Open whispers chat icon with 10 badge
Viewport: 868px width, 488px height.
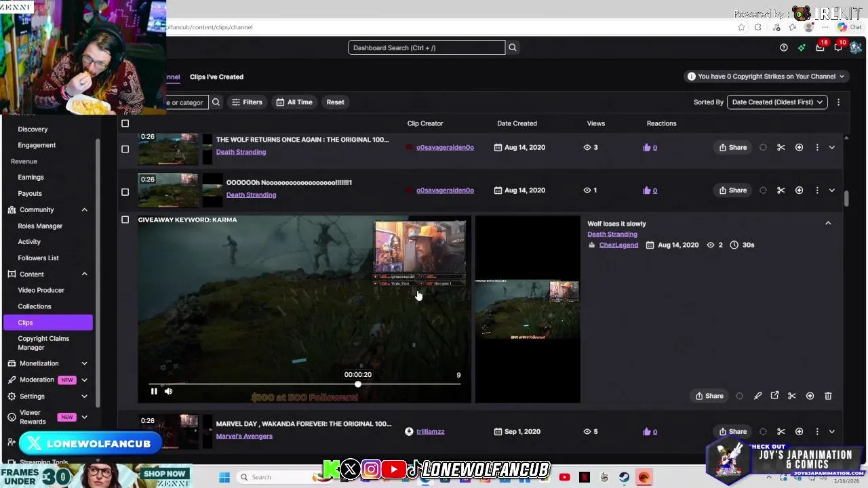coord(839,47)
